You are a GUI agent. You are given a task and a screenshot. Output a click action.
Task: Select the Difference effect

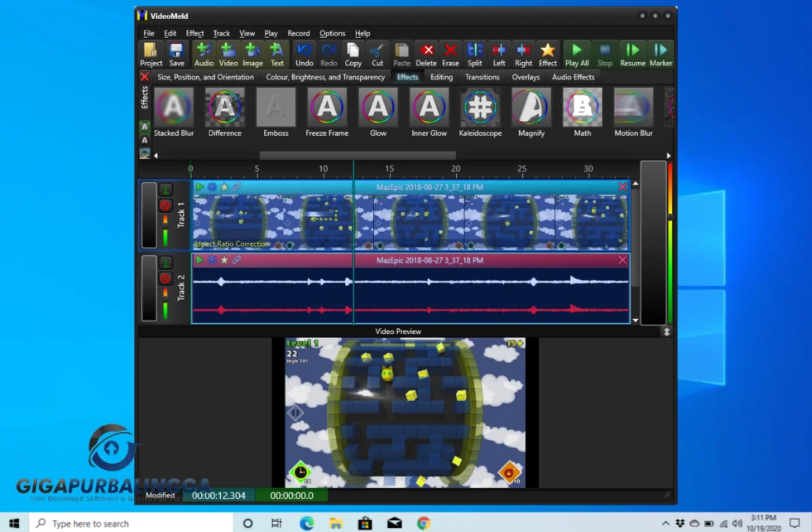225,112
